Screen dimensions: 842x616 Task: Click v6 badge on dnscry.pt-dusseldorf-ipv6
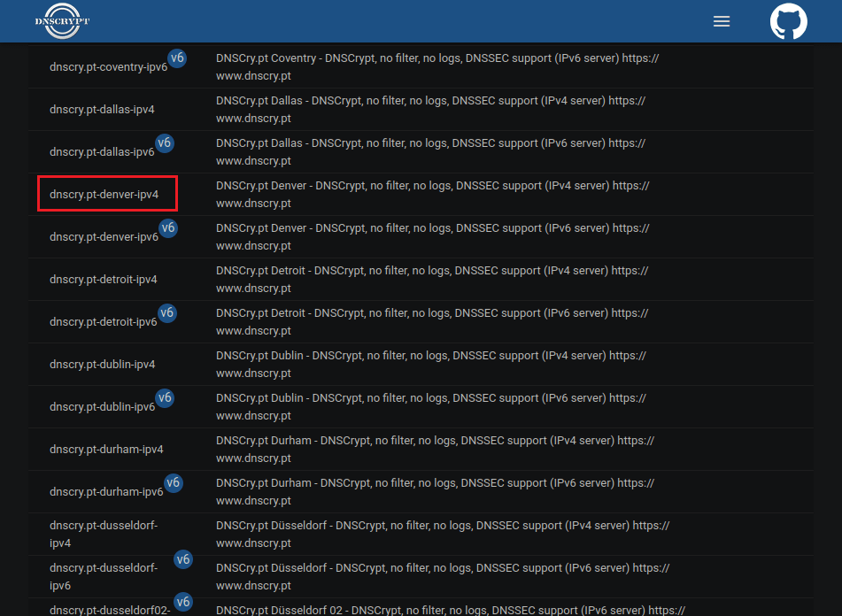[x=183, y=559]
